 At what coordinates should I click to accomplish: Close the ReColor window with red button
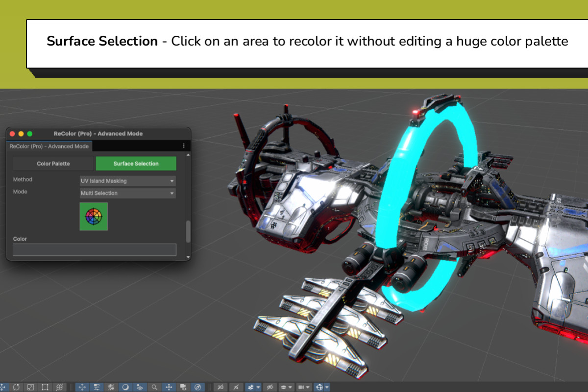(13, 134)
